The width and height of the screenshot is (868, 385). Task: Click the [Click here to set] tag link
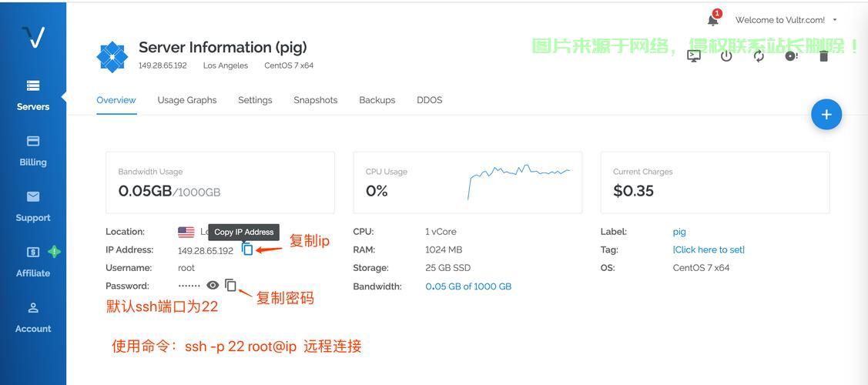(x=709, y=249)
